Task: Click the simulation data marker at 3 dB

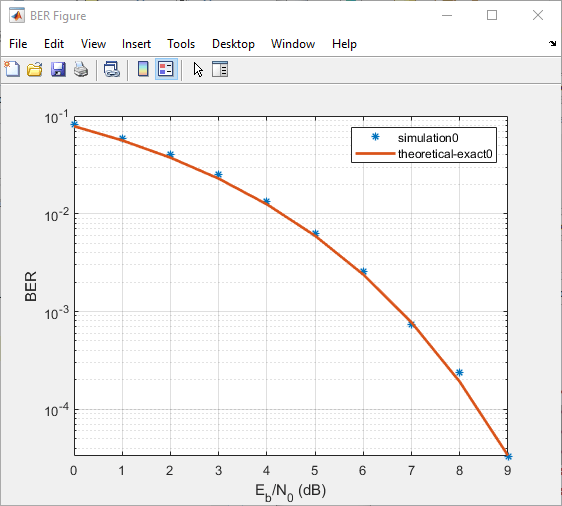Action: [218, 175]
